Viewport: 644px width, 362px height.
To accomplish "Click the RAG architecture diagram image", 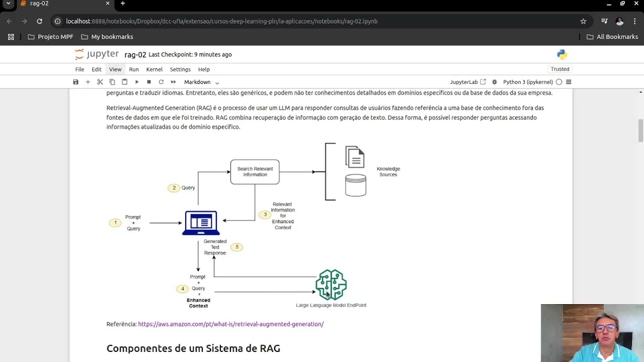I will click(x=255, y=225).
